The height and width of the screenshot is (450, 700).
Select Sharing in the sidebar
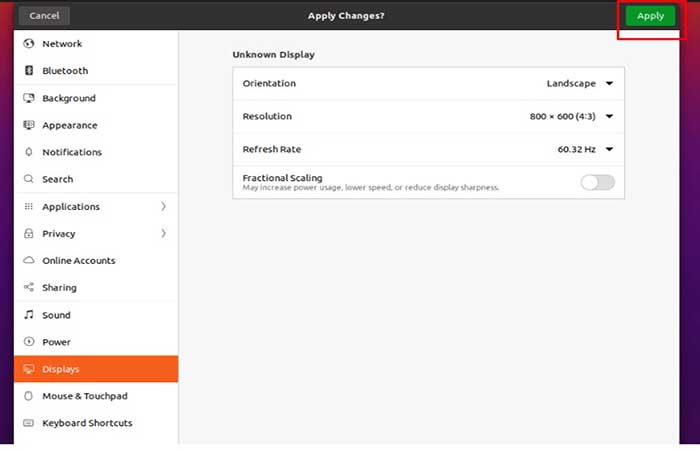point(96,288)
